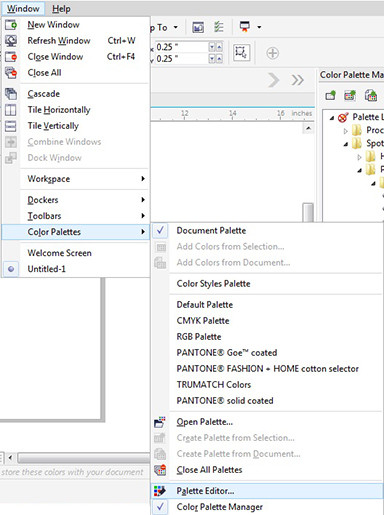Click the third Color Palette Manager toolbar icon
Image resolution: width=384 pixels, height=515 pixels.
tap(371, 96)
